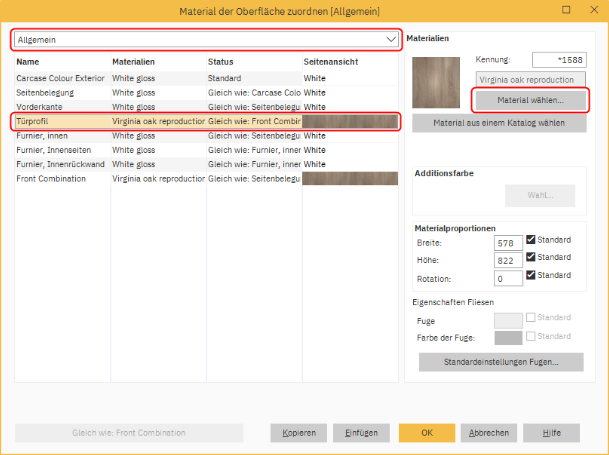Open Standardeinstellungen Fugen settings
609x455 pixels.
pyautogui.click(x=501, y=362)
